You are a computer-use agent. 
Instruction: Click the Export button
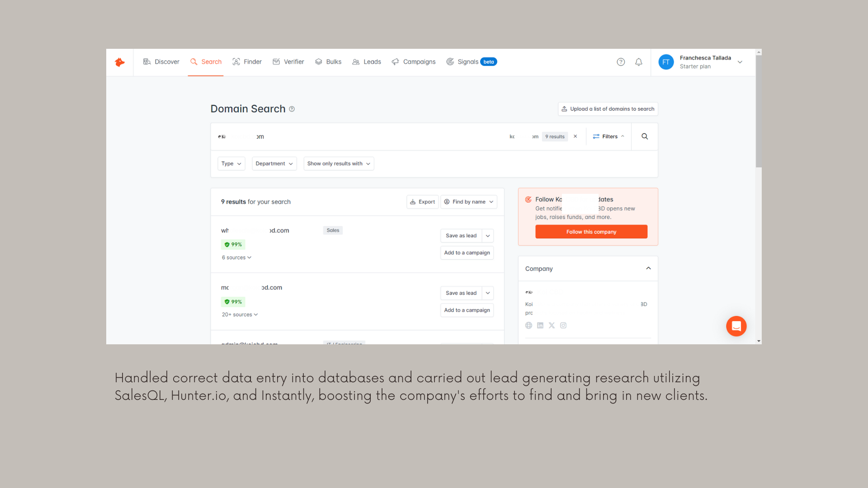pos(422,202)
